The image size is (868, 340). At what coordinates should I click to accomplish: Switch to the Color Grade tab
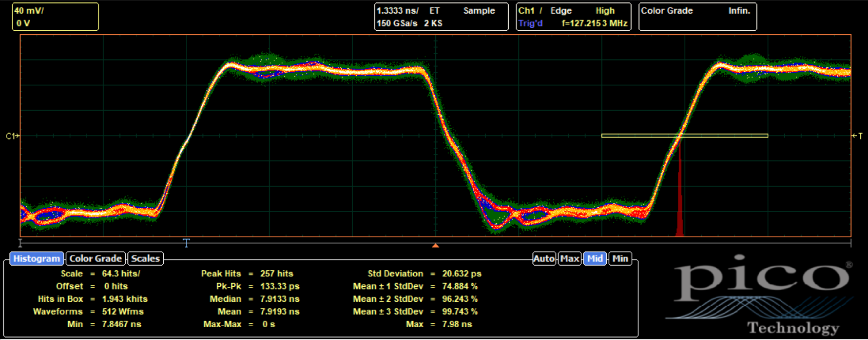95,258
